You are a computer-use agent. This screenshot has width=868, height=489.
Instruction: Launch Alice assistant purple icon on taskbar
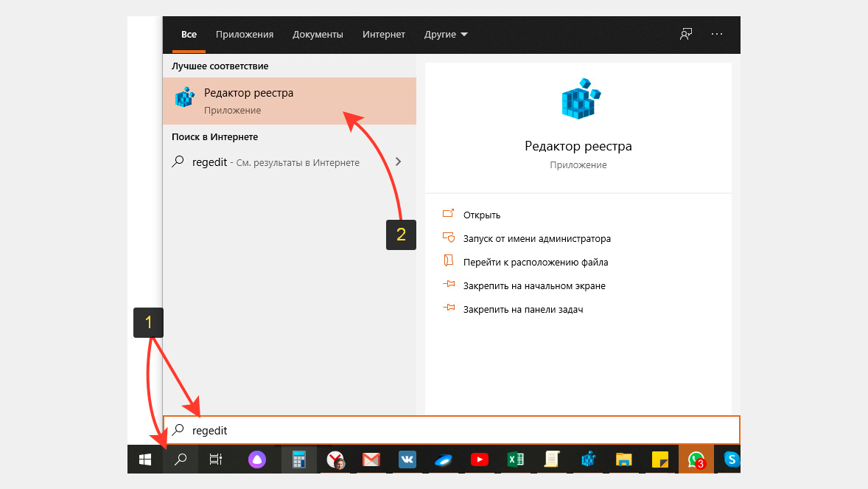point(257,459)
